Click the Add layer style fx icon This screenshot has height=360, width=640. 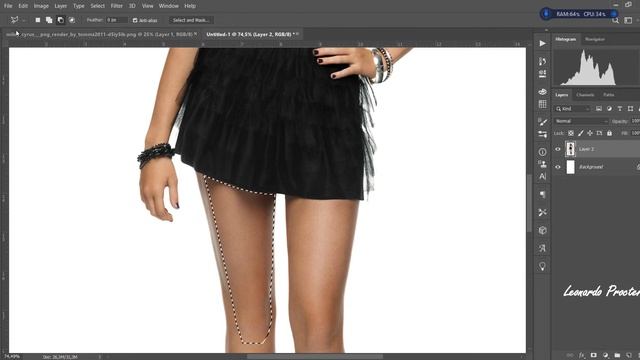point(582,356)
